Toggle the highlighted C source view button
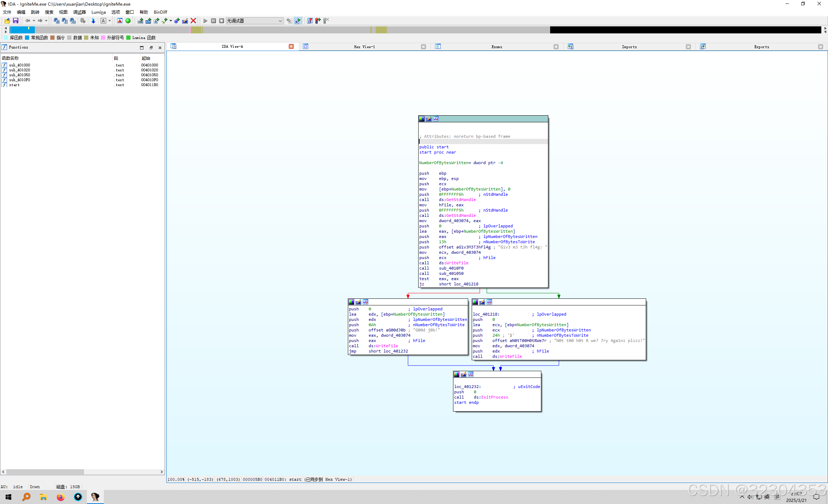 (298, 21)
